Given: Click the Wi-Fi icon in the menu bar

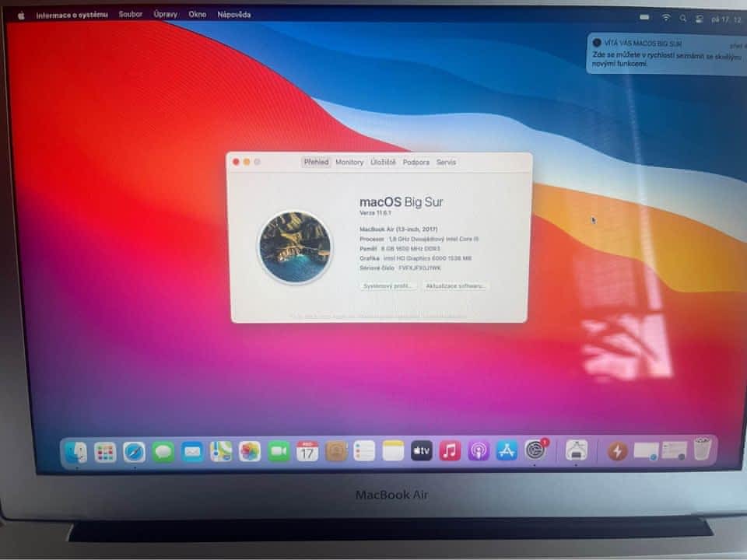Looking at the screenshot, I should click(666, 18).
